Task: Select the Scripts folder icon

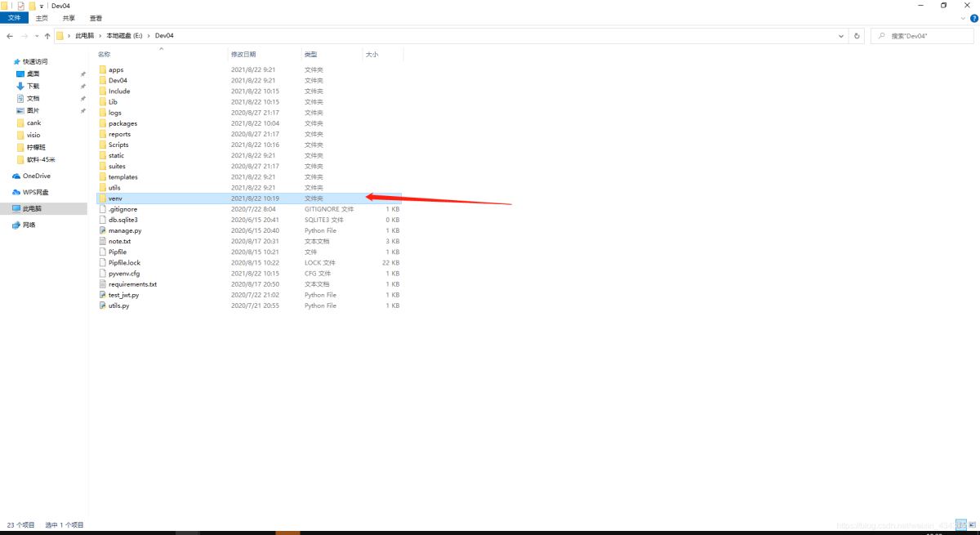Action: click(x=102, y=145)
